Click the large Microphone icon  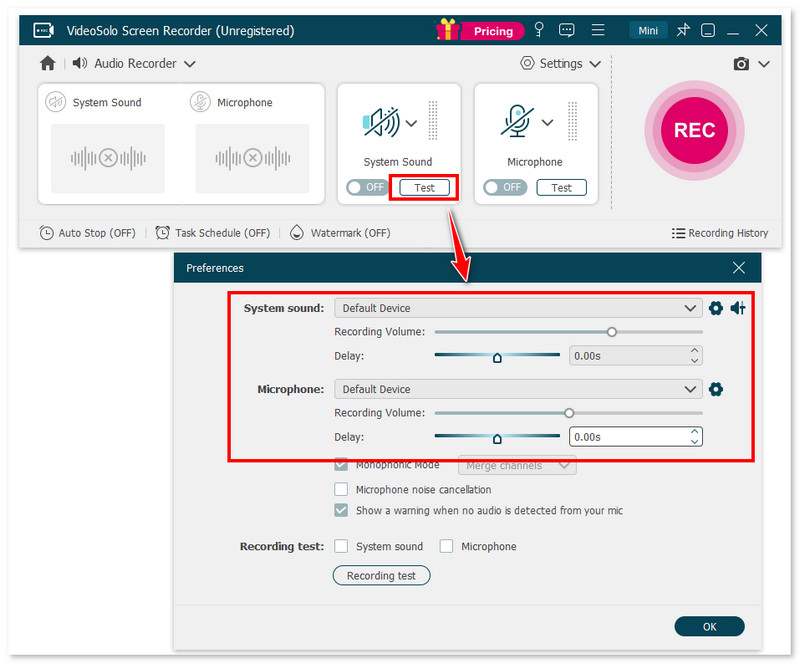(517, 121)
